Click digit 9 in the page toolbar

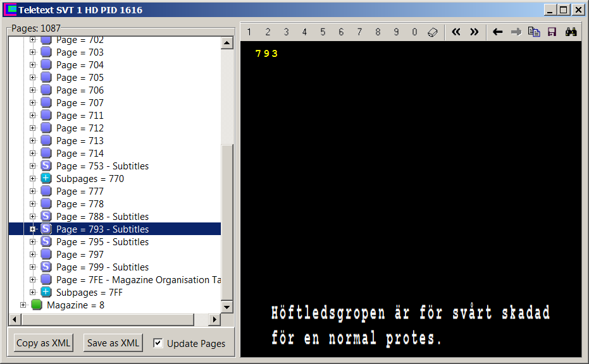(396, 32)
